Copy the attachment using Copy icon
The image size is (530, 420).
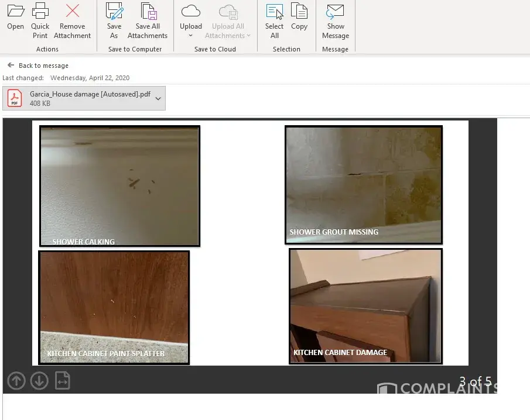299,11
